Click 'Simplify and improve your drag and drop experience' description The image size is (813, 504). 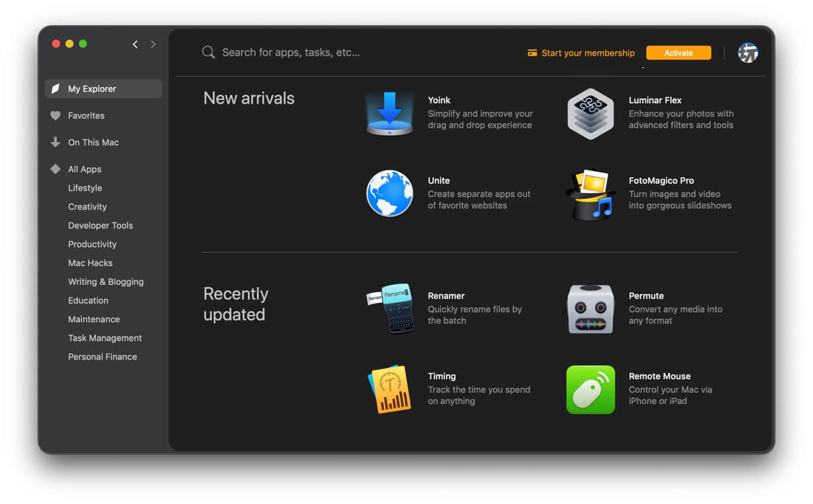point(480,119)
